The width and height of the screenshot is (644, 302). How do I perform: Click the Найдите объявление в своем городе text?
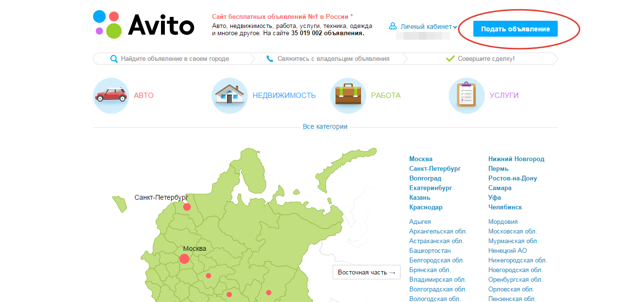[x=175, y=59]
